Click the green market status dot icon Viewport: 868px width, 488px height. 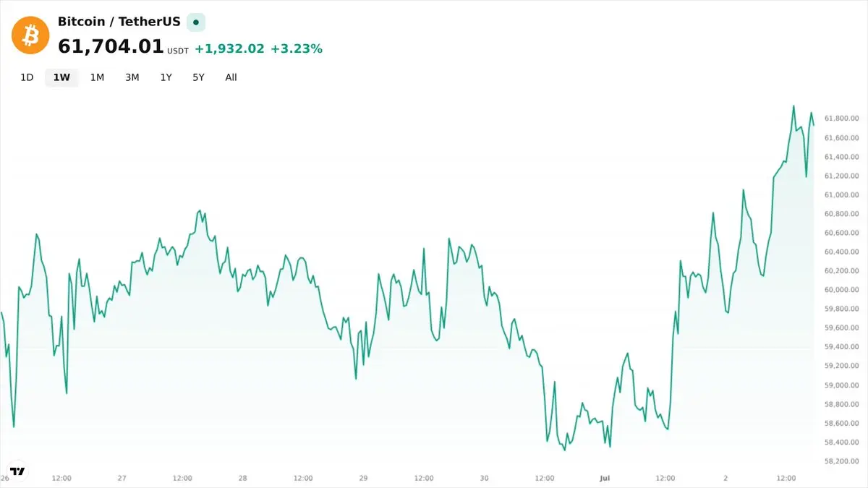[x=196, y=22]
